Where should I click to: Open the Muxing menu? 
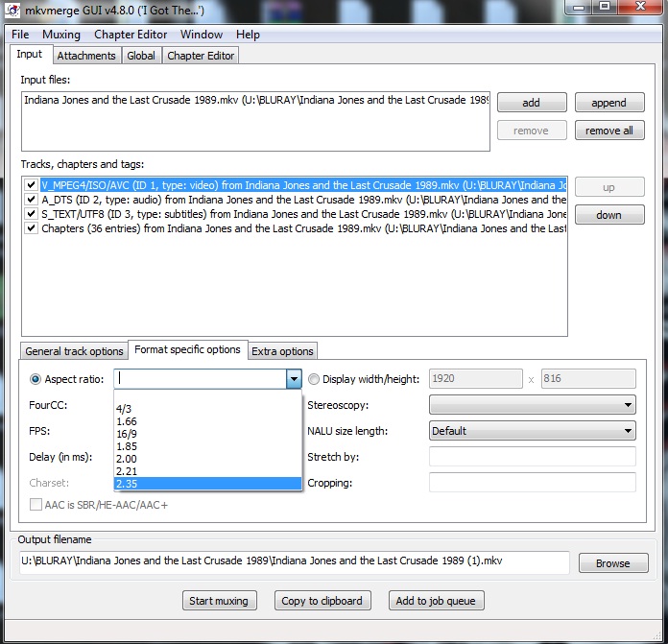[x=60, y=35]
